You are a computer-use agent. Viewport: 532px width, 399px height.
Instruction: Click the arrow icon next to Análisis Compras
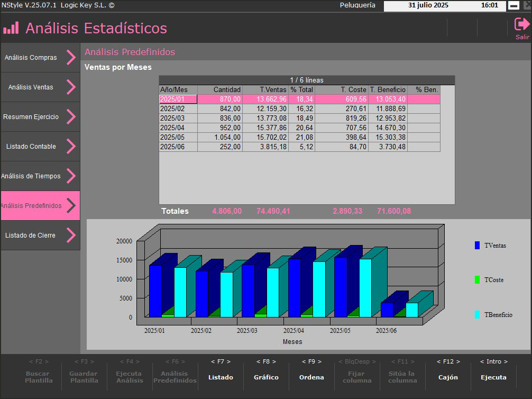(71, 58)
